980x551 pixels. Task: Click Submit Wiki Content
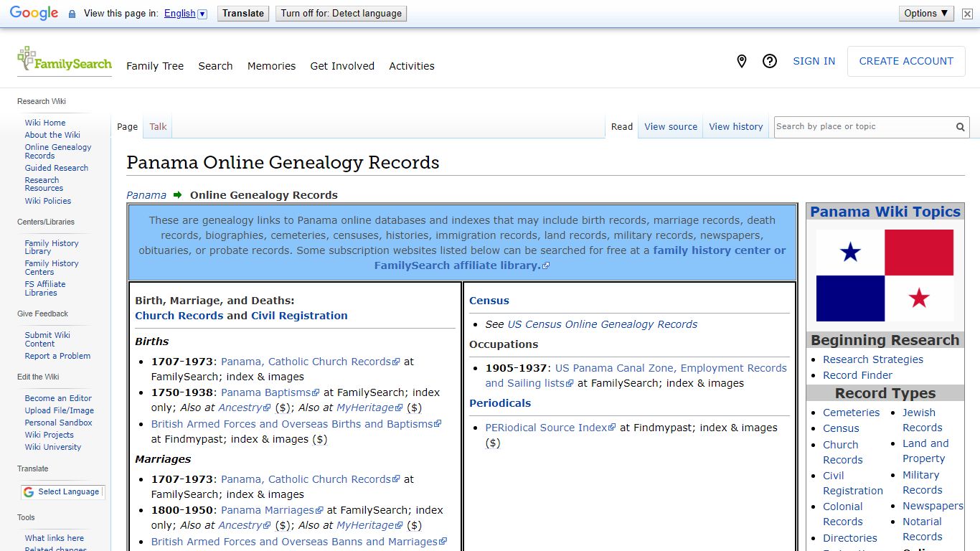[x=47, y=339]
